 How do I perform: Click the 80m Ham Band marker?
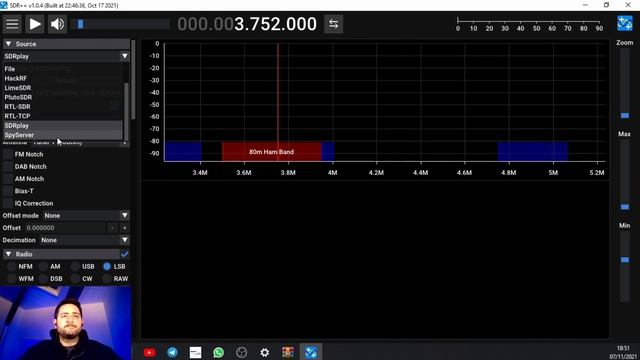pos(272,152)
